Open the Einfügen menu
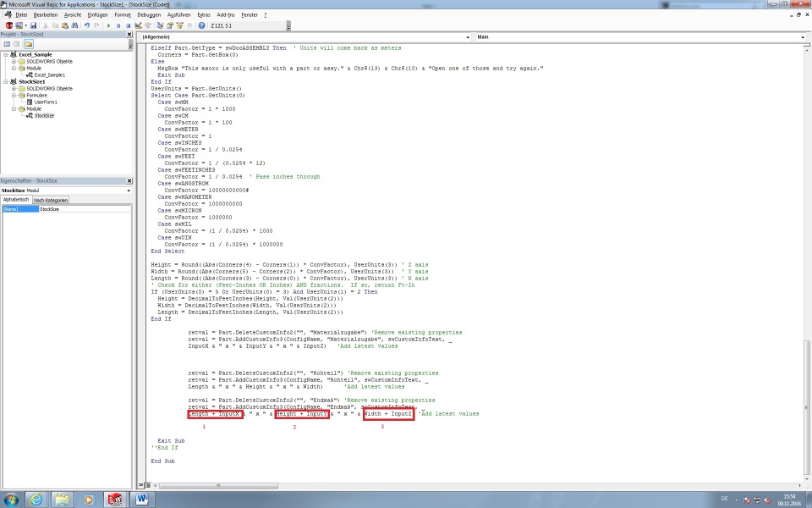 (x=97, y=15)
